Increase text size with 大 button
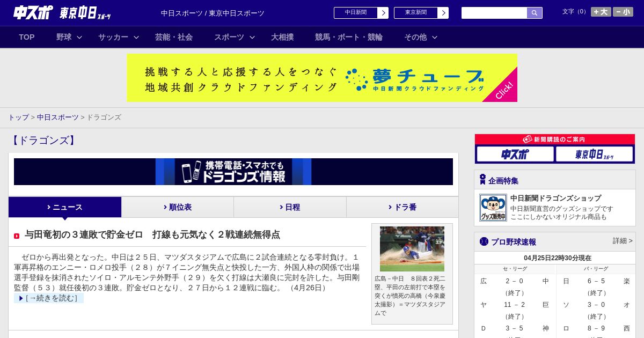This screenshot has width=644, height=338. [x=601, y=12]
